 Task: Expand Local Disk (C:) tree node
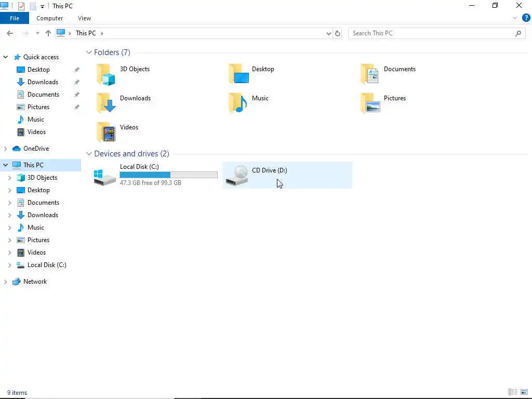9,265
